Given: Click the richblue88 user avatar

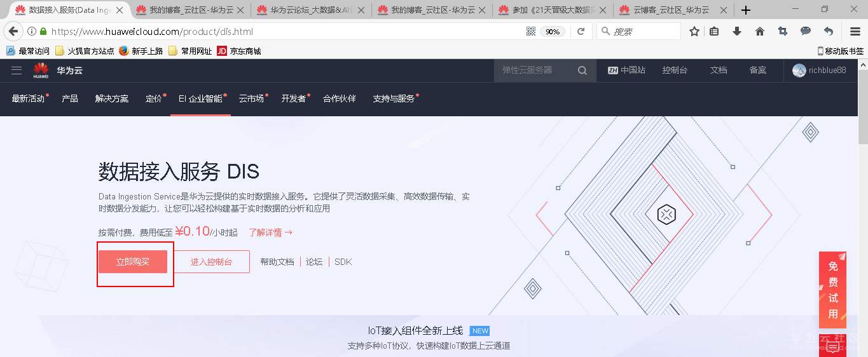Looking at the screenshot, I should (799, 71).
